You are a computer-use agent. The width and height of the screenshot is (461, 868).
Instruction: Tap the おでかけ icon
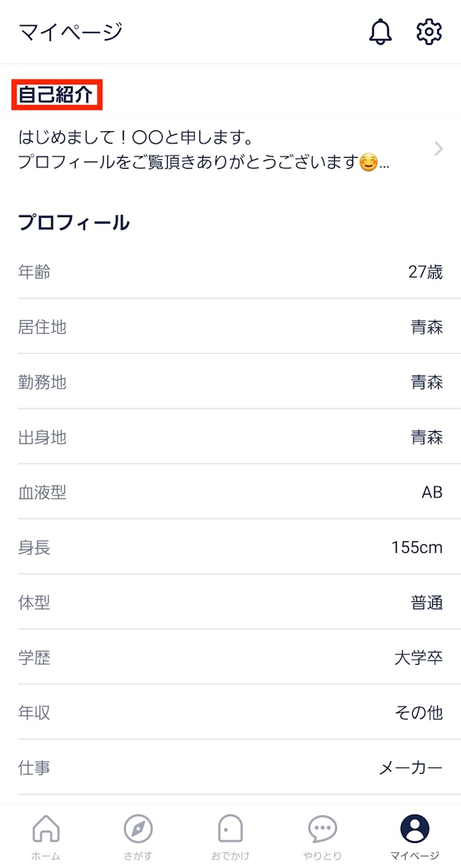[x=230, y=829]
